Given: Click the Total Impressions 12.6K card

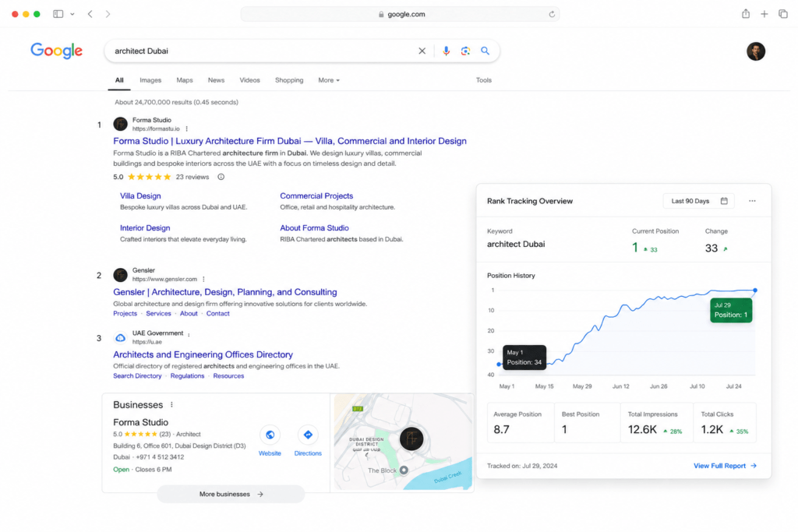Looking at the screenshot, I should click(656, 423).
